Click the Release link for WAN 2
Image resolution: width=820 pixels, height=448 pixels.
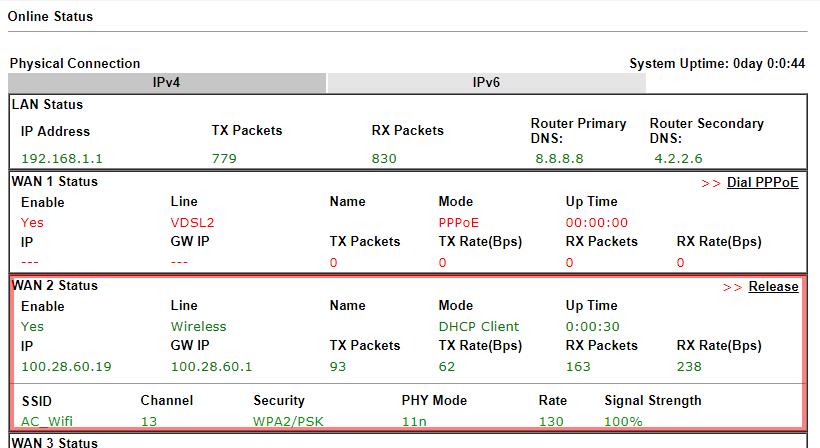(773, 286)
